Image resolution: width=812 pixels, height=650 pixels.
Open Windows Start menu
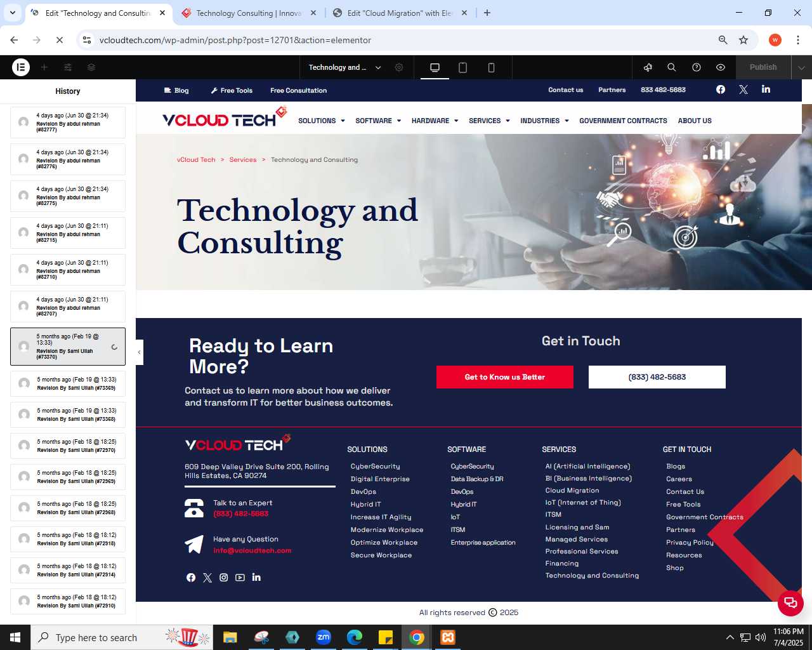[x=15, y=637]
